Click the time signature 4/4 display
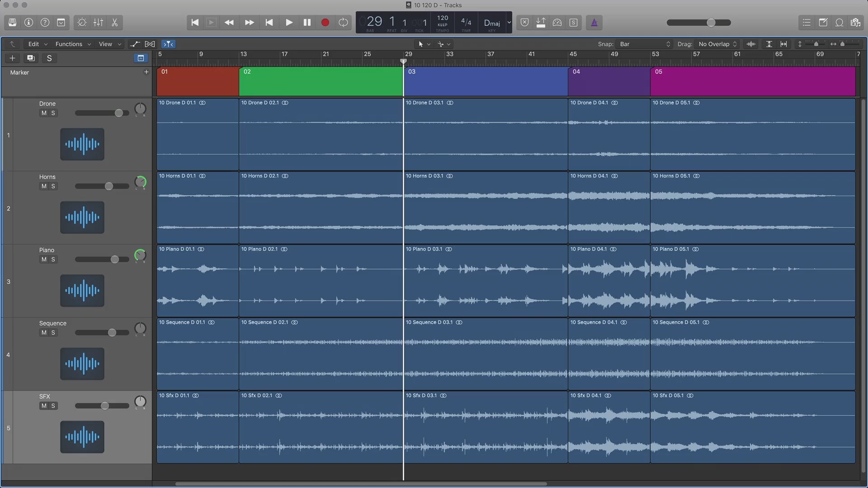Image resolution: width=868 pixels, height=488 pixels. click(x=466, y=22)
